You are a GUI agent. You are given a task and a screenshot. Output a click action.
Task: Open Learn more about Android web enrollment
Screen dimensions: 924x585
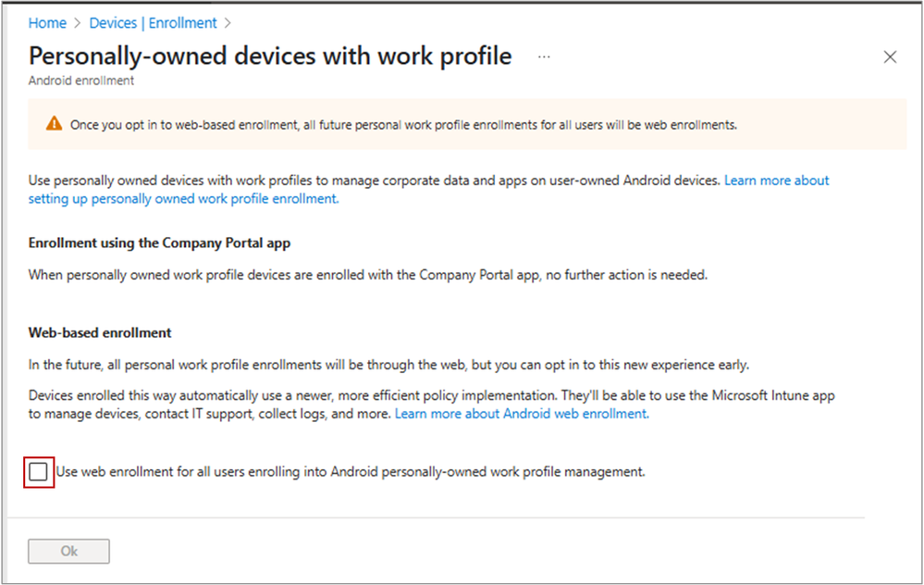(522, 414)
